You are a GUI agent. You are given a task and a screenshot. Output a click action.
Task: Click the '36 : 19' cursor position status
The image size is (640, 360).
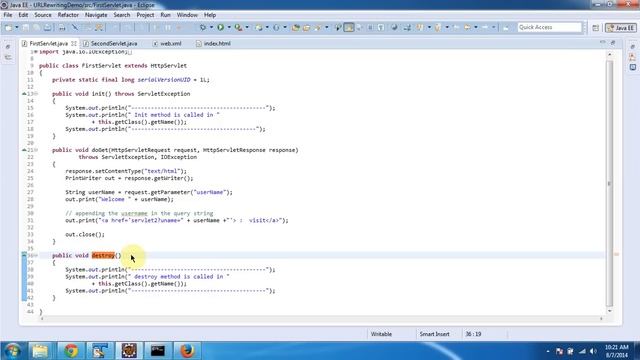[473, 334]
